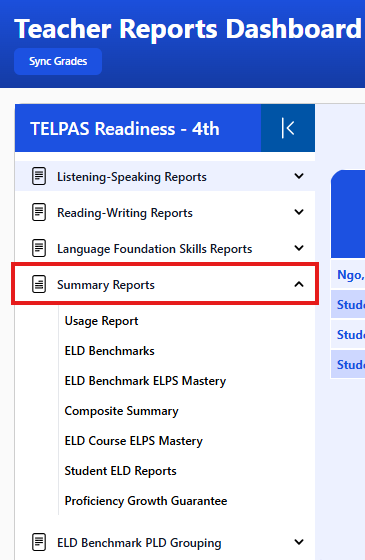Open ELD Benchmark PLD Grouping section
365x560 pixels.
(x=165, y=542)
